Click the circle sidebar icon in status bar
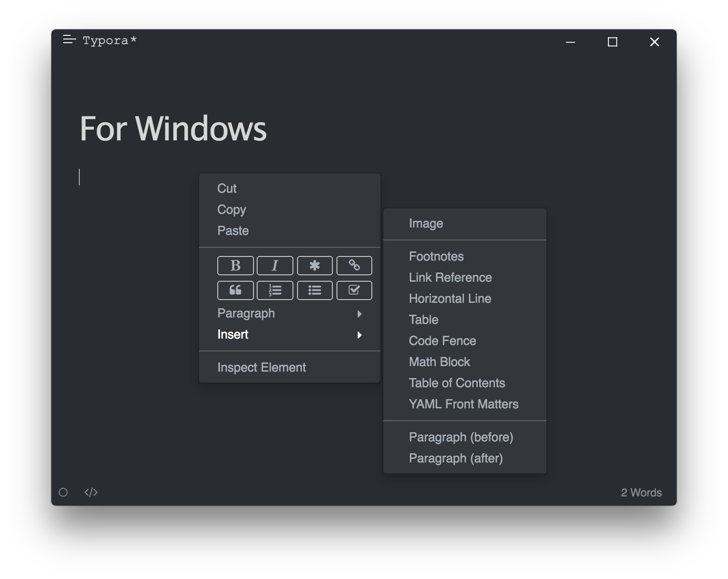728x579 pixels. [63, 492]
